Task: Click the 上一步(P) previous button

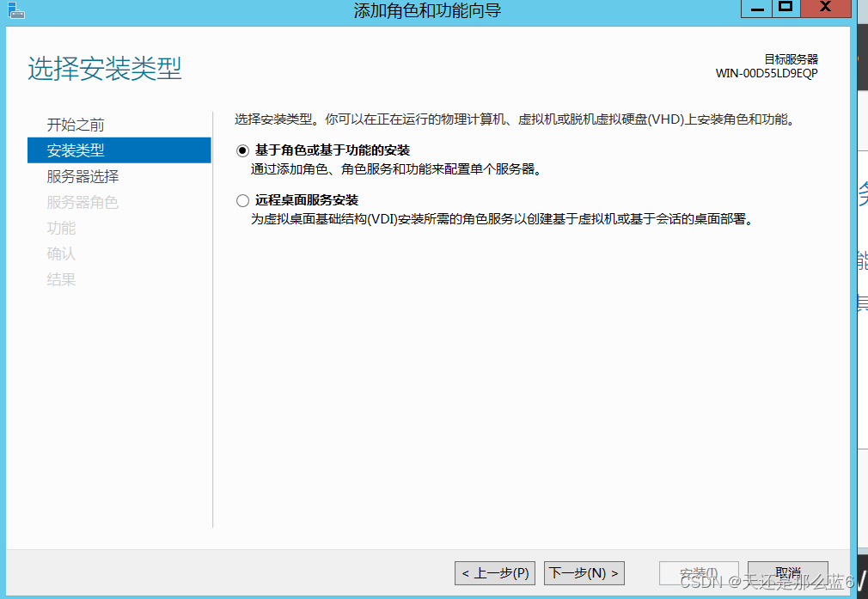Action: pos(495,573)
